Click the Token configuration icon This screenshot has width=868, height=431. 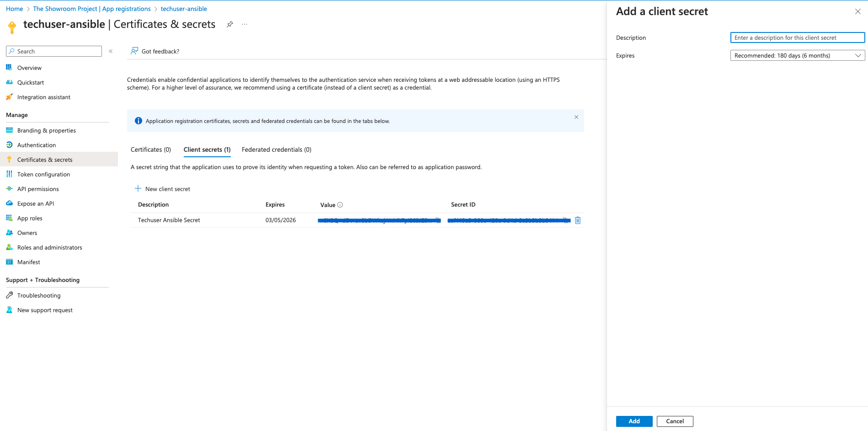click(x=9, y=174)
